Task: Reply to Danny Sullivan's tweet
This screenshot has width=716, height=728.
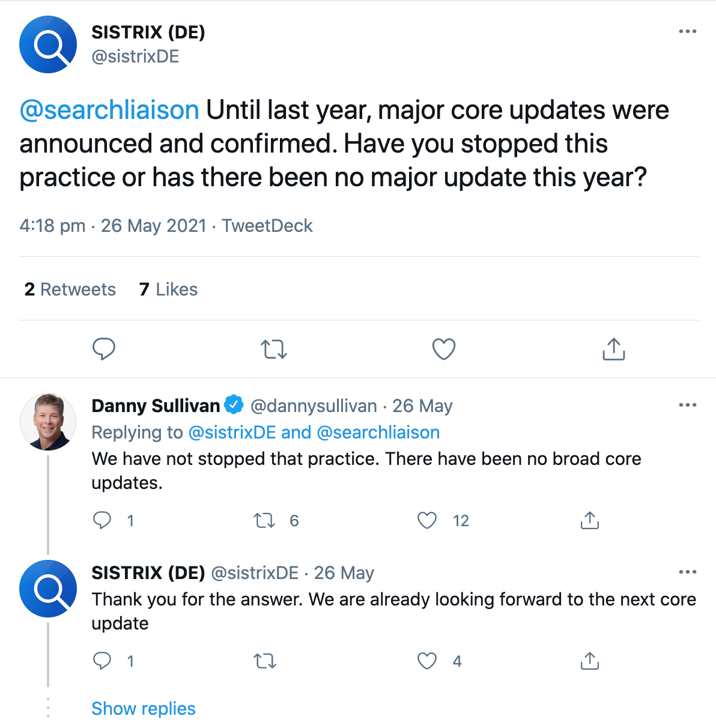Action: [102, 520]
